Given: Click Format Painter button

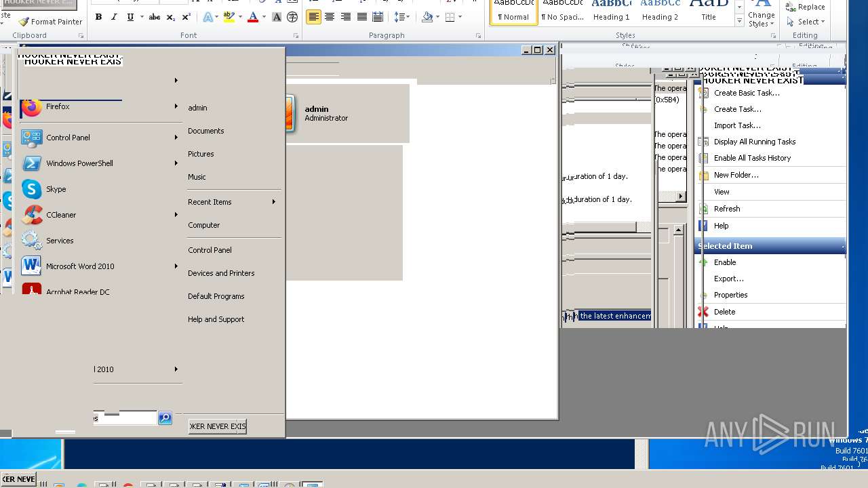Looking at the screenshot, I should click(50, 22).
